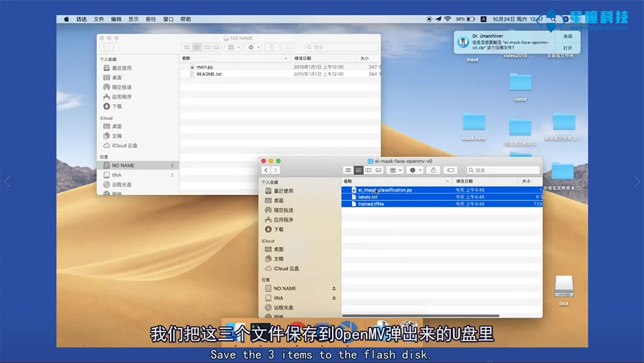Click Wi-Fi status icon in menu bar

448,19
